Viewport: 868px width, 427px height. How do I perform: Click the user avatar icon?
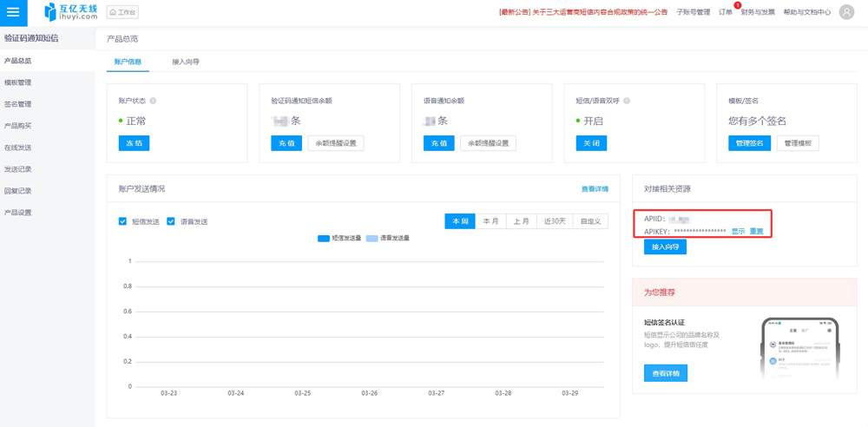tap(846, 12)
